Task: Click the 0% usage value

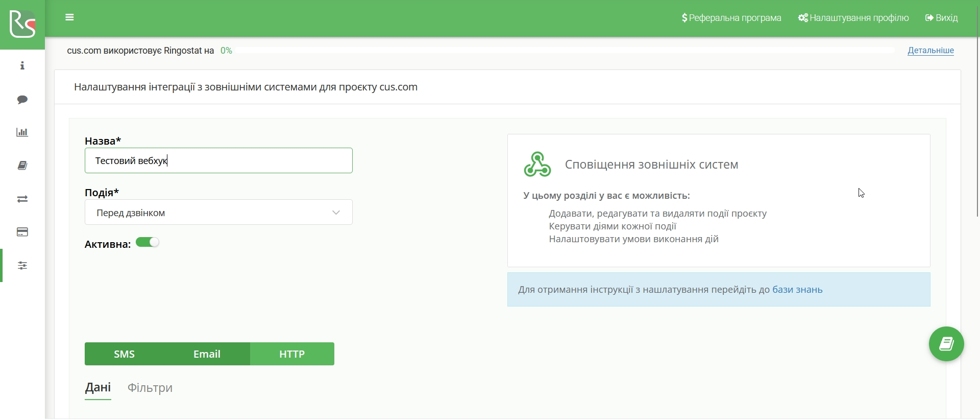Action: [x=226, y=51]
